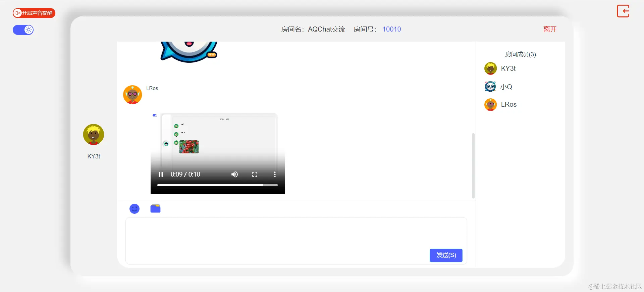Focus the message input box
Screen dimensions: 644x292
click(x=296, y=241)
